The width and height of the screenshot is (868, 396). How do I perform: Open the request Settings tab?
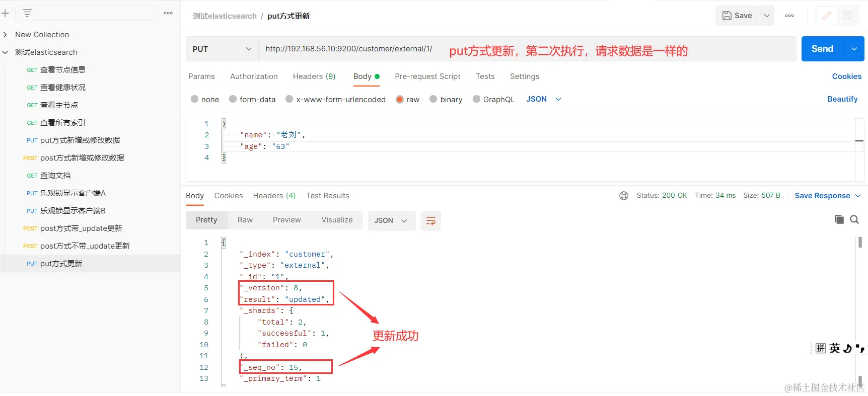point(525,76)
